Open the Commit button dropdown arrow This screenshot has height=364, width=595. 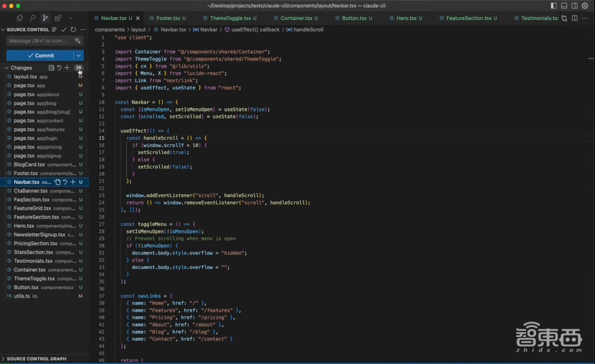pyautogui.click(x=79, y=55)
